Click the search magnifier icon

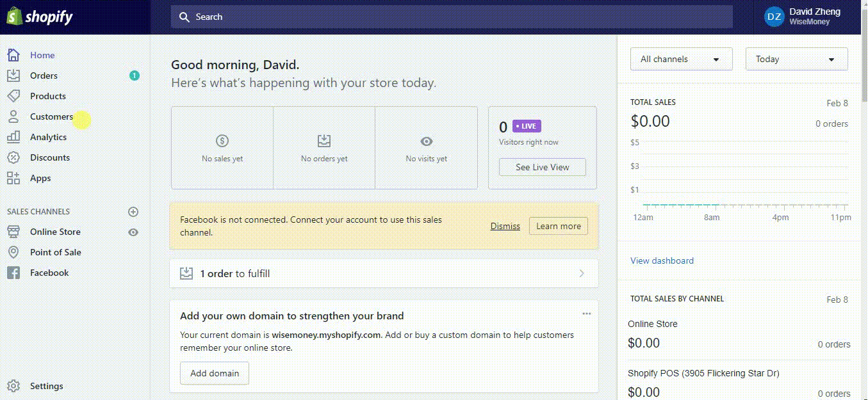pos(184,17)
